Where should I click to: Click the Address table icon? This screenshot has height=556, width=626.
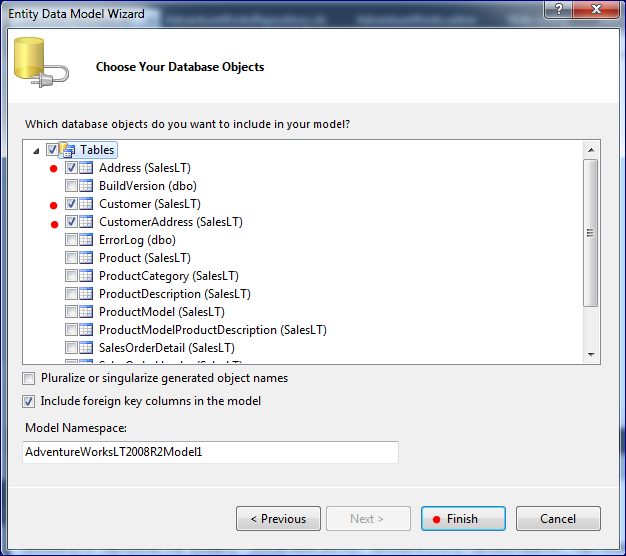[86, 168]
